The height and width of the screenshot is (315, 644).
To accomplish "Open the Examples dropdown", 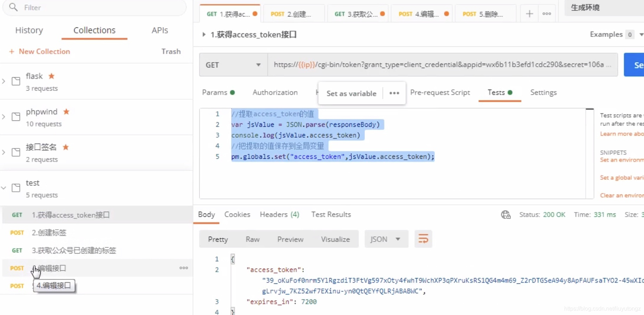I will click(x=641, y=34).
